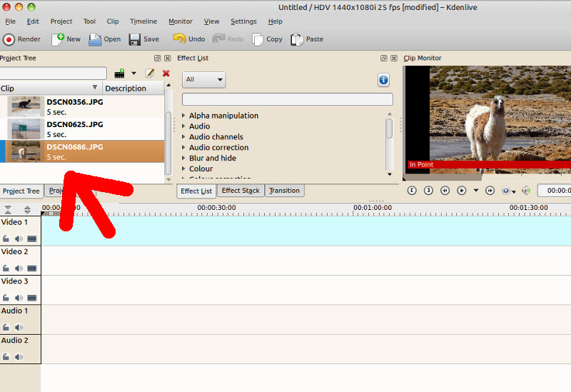Expand the Audio effects category
The height and width of the screenshot is (392, 571).
click(183, 126)
